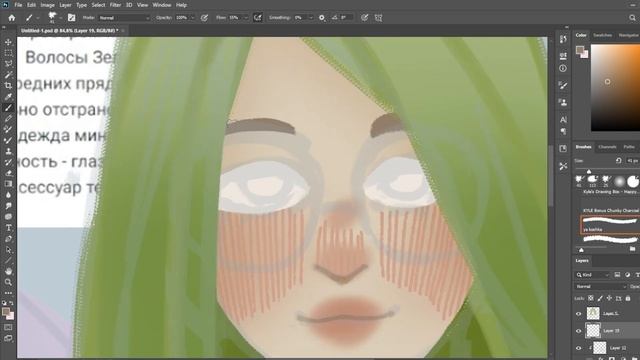Activate the Zoom tool magnifier
640x360 pixels.
point(8,282)
